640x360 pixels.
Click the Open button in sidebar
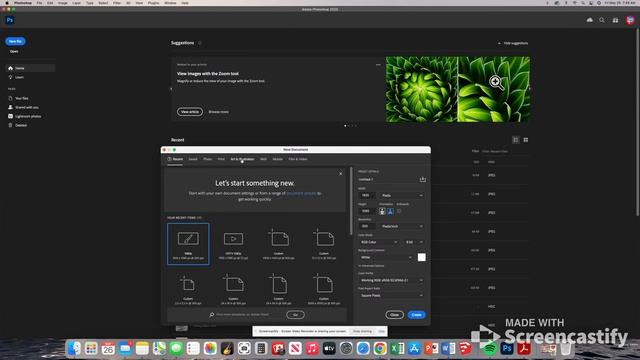(14, 51)
